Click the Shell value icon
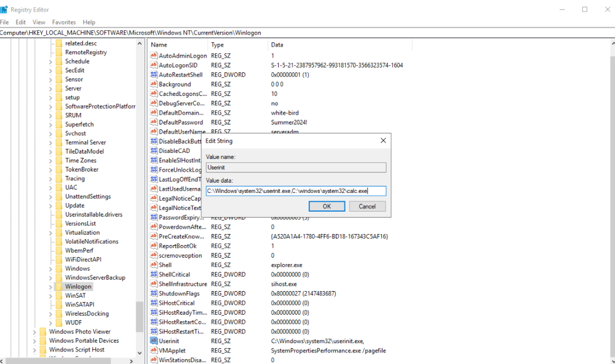 pyautogui.click(x=154, y=265)
